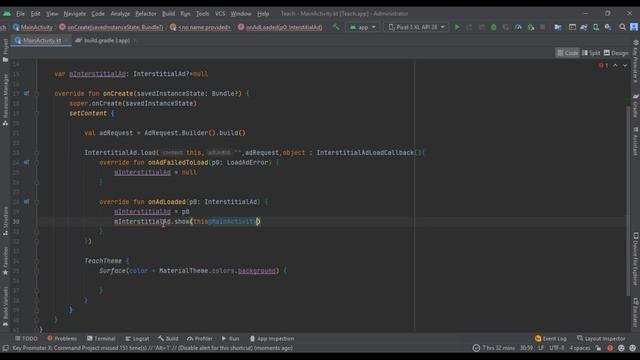Screen dimensions: 640x360
Task: Click the tool windows quick-access icon at bottom left
Action: [x=5, y=348]
